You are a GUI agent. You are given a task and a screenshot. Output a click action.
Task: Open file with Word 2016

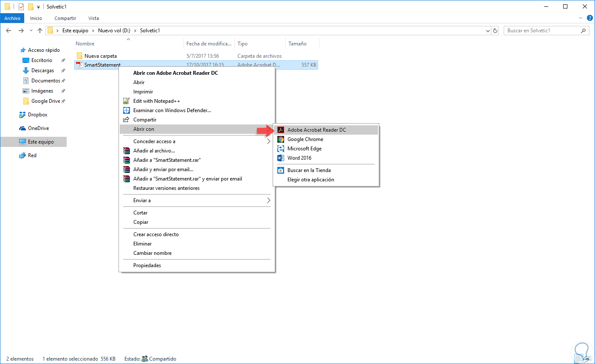[x=326, y=158]
